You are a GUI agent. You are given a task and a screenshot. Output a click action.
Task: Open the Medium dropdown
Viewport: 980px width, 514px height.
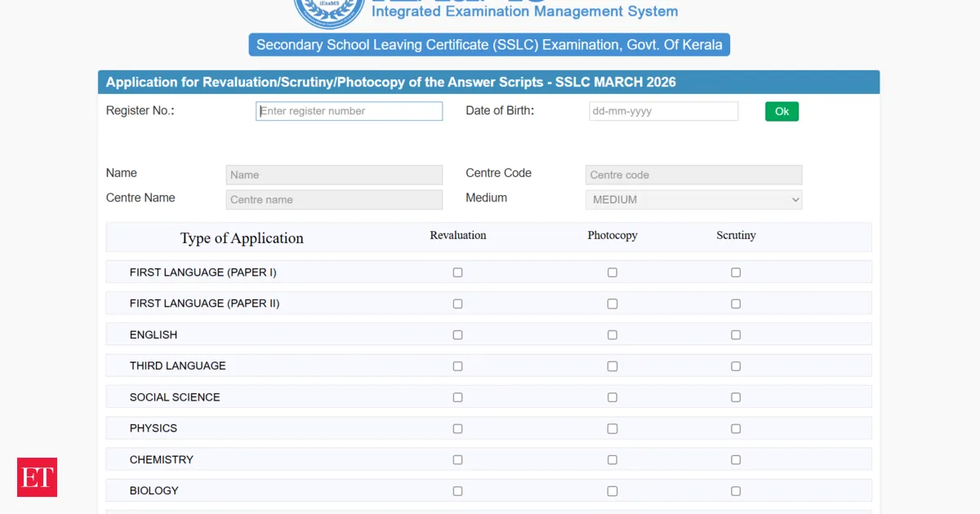tap(694, 199)
